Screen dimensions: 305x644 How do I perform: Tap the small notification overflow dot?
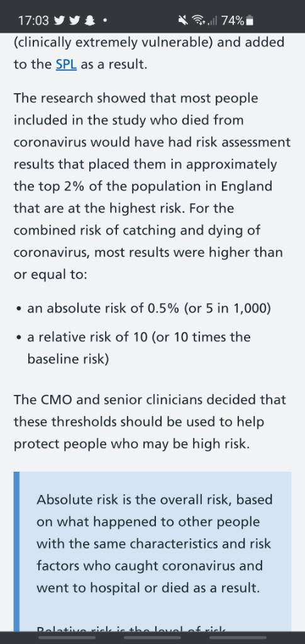[x=106, y=20]
